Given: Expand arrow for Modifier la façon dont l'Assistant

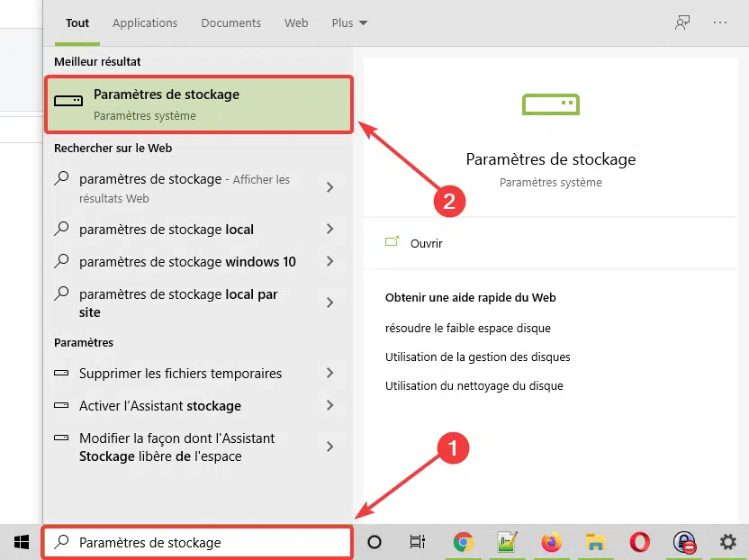Looking at the screenshot, I should [329, 447].
